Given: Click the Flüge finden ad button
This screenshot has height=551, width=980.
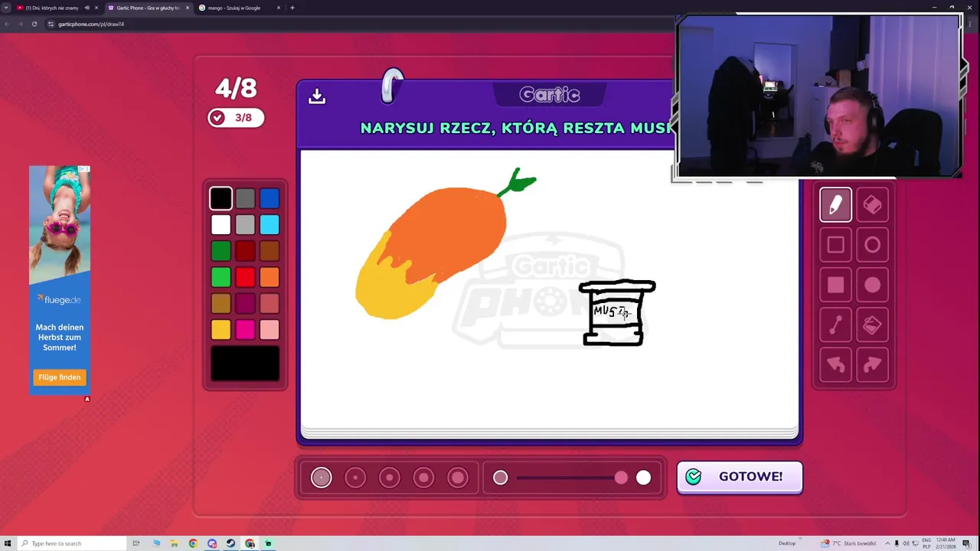Looking at the screenshot, I should 59,377.
